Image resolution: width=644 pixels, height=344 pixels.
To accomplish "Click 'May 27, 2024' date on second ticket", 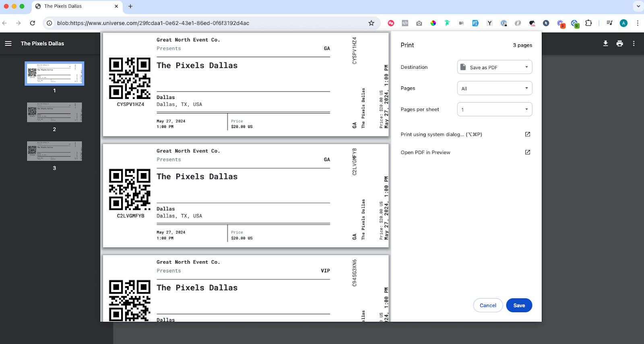I will pos(171,232).
